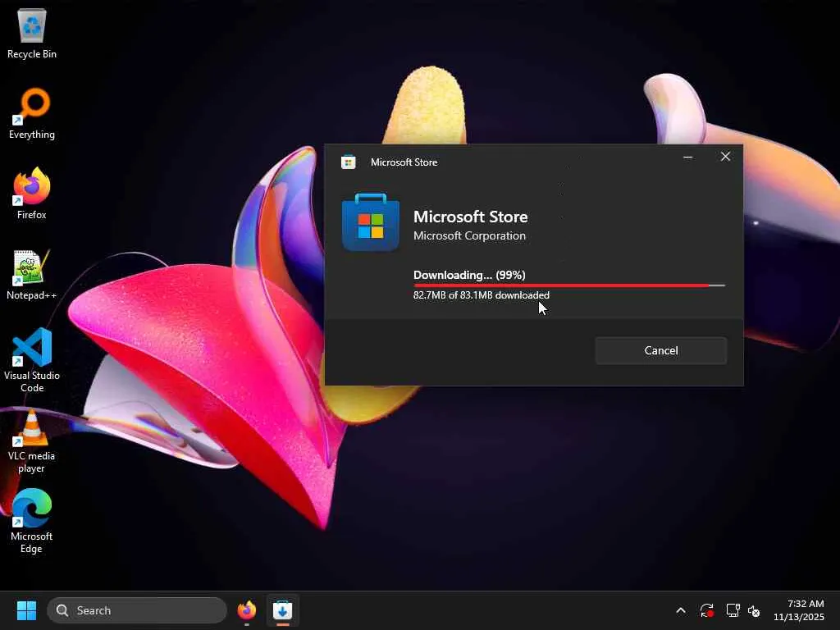Cancel the Microsoft Store download

pos(661,350)
